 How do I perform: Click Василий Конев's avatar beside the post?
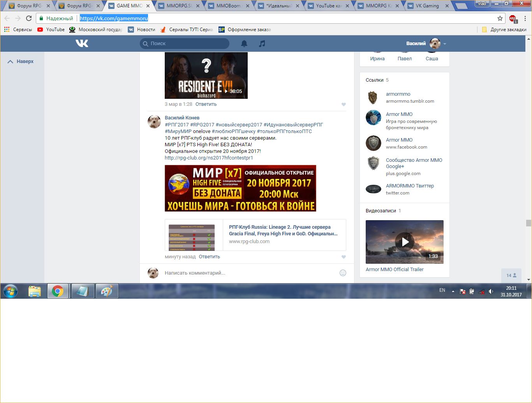pyautogui.click(x=154, y=121)
